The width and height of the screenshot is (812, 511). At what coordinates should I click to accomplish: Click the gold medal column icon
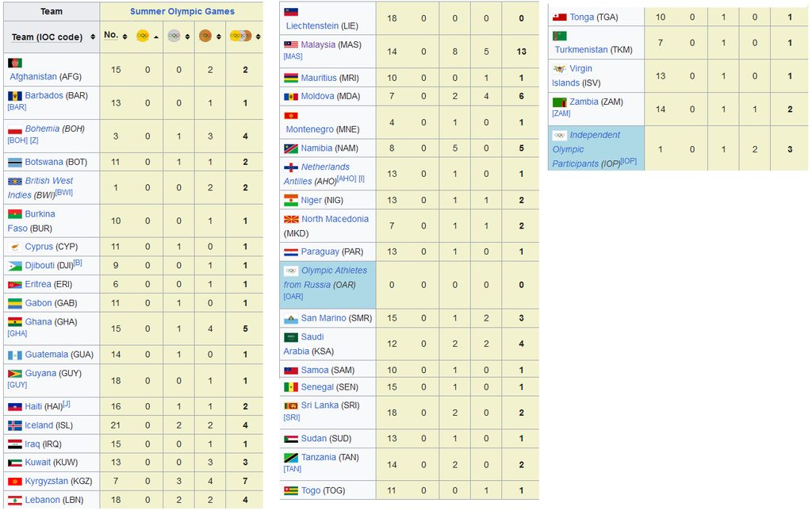click(143, 36)
